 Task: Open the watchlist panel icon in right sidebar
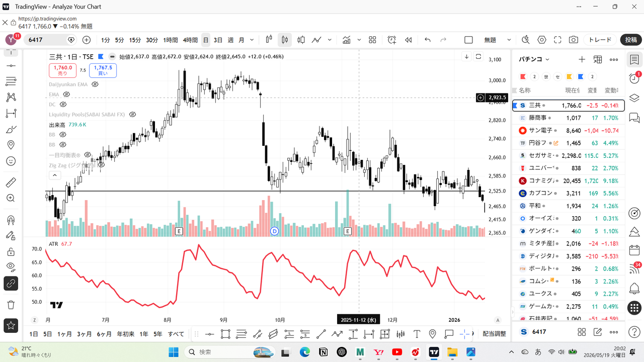click(x=634, y=59)
